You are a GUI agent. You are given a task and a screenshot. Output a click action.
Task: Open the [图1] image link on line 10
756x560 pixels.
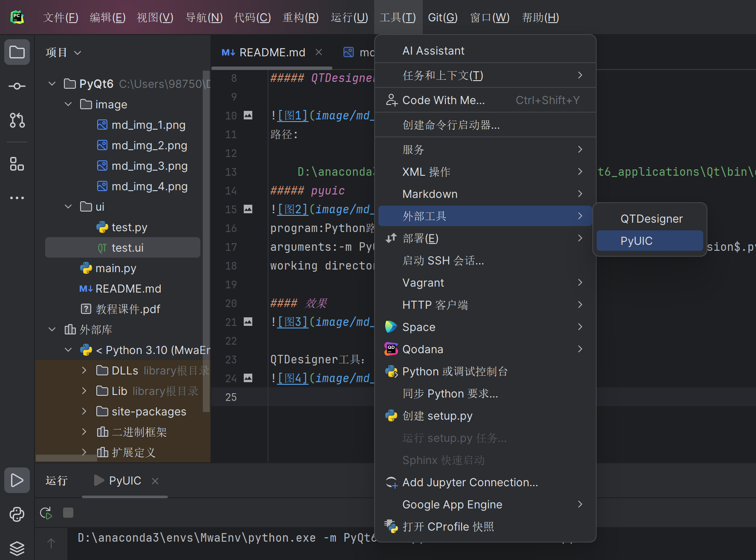tap(292, 116)
